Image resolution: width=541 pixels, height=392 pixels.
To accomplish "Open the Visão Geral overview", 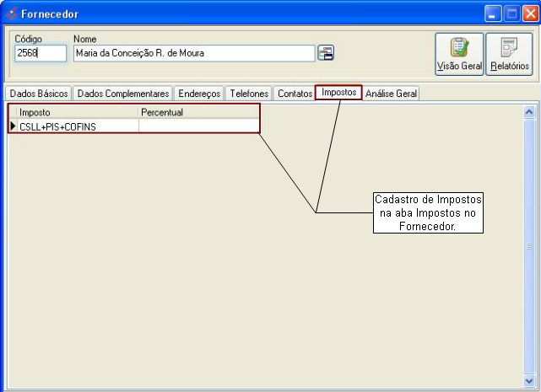I will (459, 53).
